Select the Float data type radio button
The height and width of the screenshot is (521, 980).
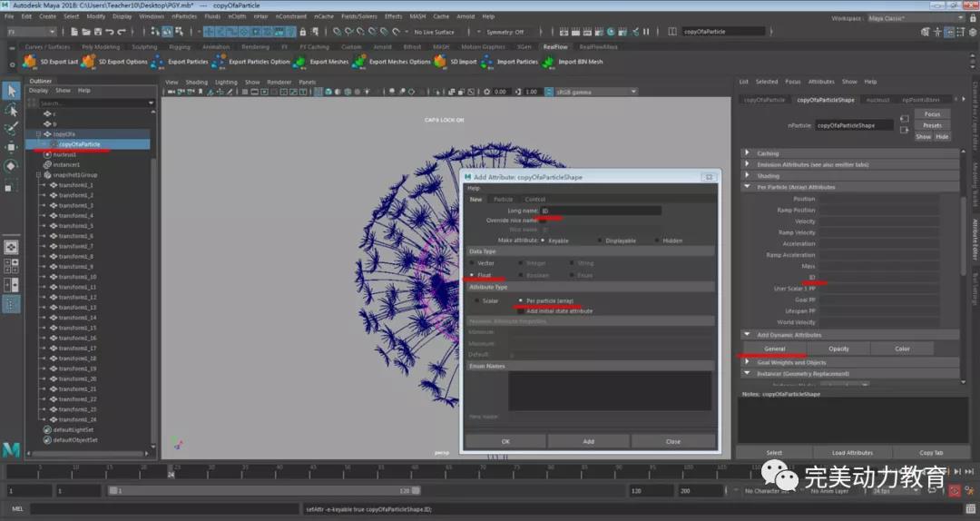(472, 274)
